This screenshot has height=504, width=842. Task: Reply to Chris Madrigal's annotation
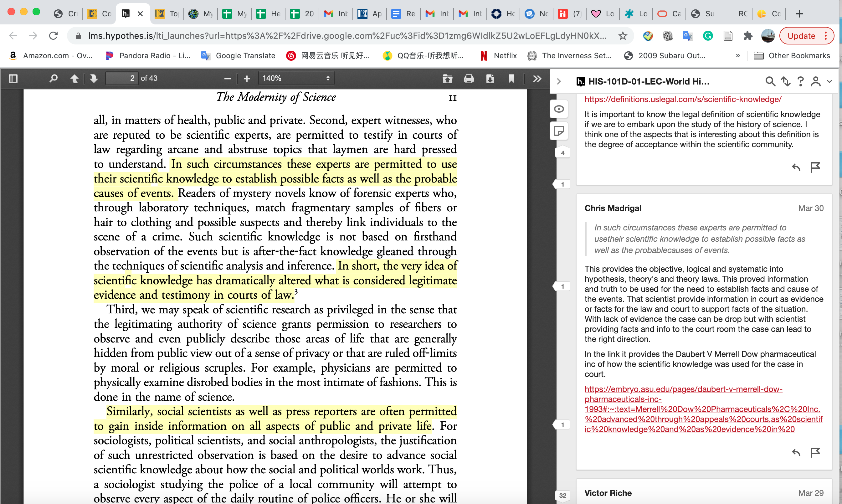tap(796, 452)
